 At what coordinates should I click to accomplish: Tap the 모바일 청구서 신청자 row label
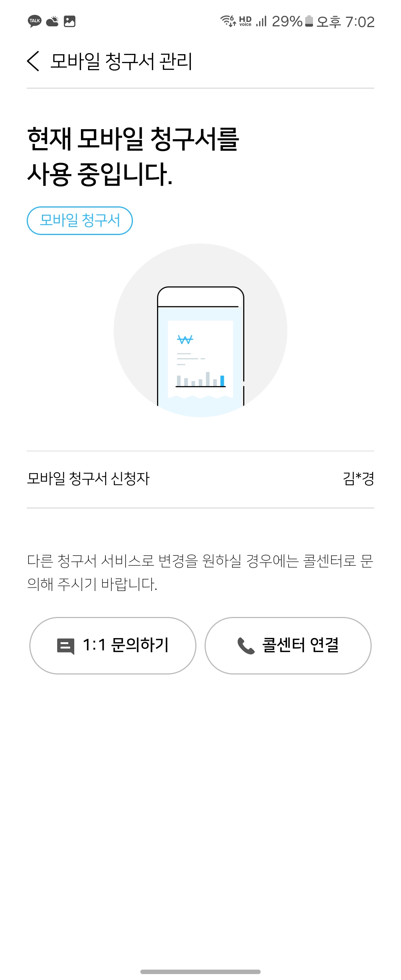(x=88, y=478)
